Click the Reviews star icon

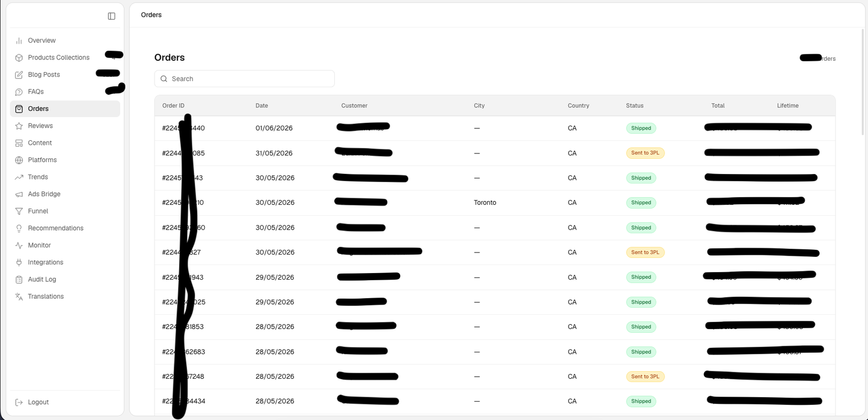pyautogui.click(x=19, y=126)
